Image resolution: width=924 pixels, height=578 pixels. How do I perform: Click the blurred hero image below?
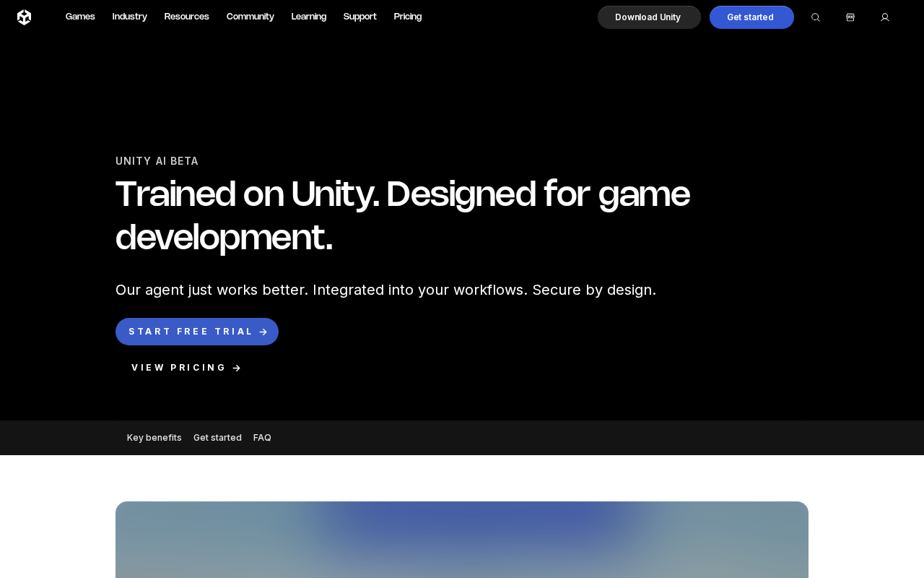click(x=462, y=540)
